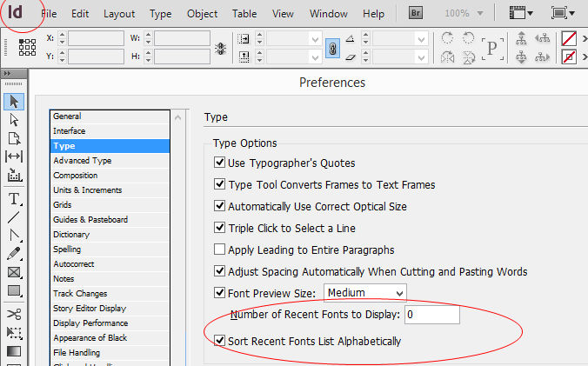Image resolution: width=588 pixels, height=366 pixels.
Task: Enable Apply Leading to Entire Paragraphs
Action: (219, 250)
